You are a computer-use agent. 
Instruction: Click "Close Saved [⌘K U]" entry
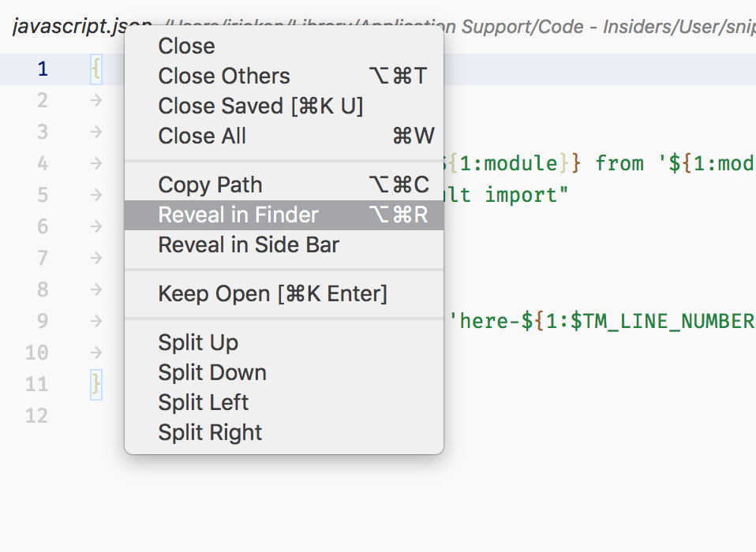260,106
